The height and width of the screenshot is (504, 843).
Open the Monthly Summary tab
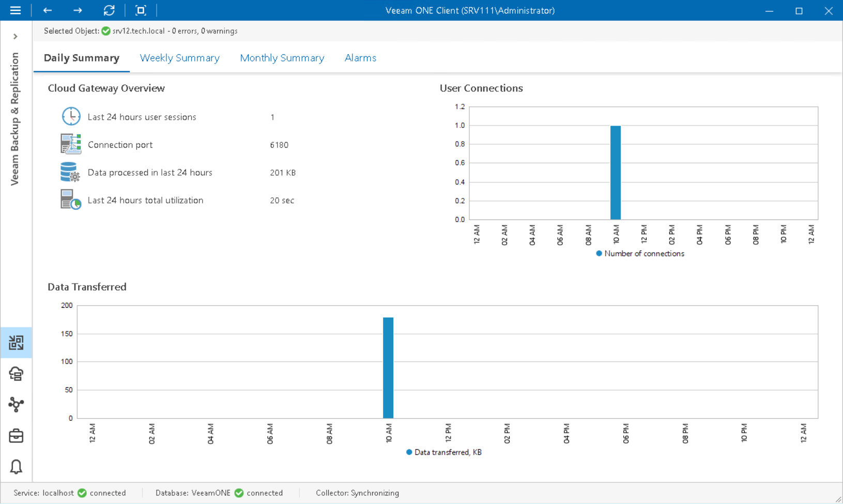[282, 58]
